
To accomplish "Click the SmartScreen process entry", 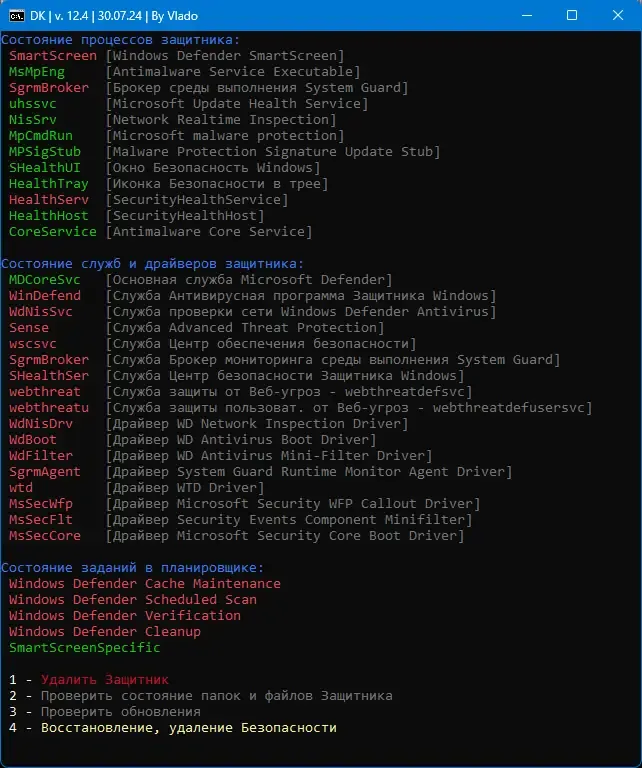I will tap(53, 56).
